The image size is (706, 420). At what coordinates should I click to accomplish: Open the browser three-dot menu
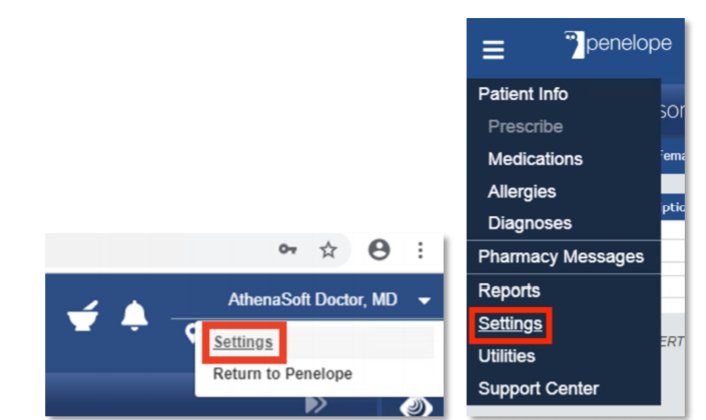pos(420,250)
